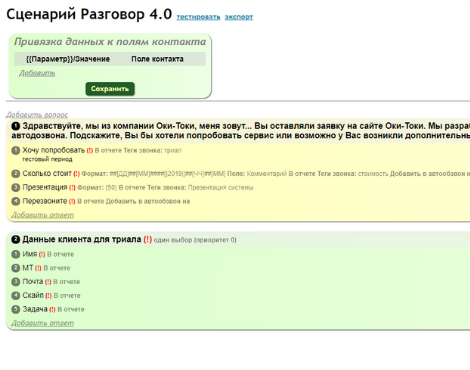Click red (!) mark next to «Почта»
Screen dimensions: 470x370
tap(48, 282)
